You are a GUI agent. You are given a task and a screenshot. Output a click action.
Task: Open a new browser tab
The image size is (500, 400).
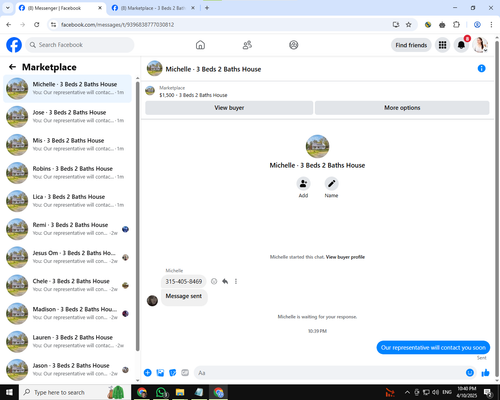click(207, 8)
